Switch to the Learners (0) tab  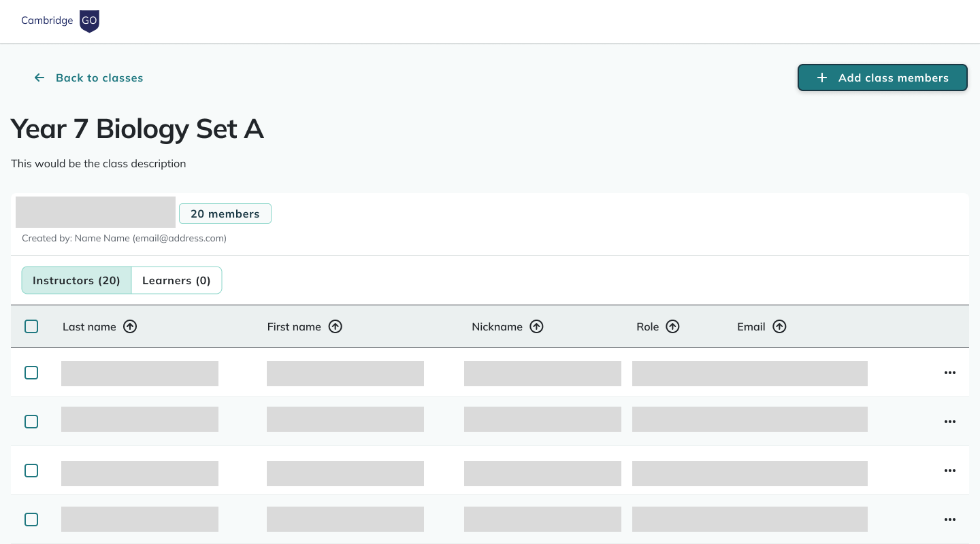(x=176, y=280)
